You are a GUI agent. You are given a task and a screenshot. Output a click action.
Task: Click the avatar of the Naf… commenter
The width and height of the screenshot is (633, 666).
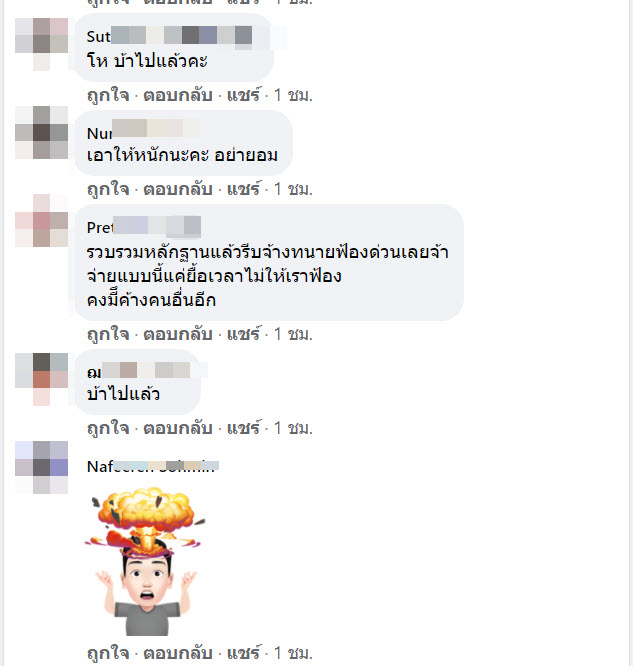coord(42,467)
